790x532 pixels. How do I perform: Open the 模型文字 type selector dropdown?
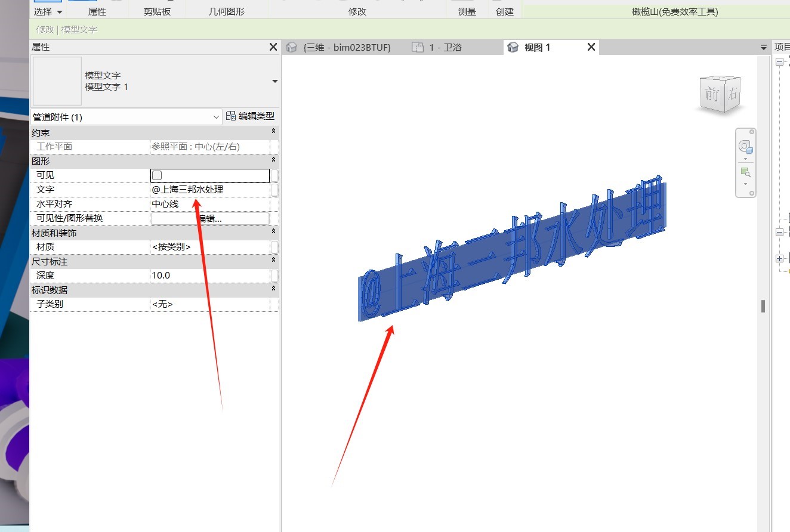click(x=274, y=81)
